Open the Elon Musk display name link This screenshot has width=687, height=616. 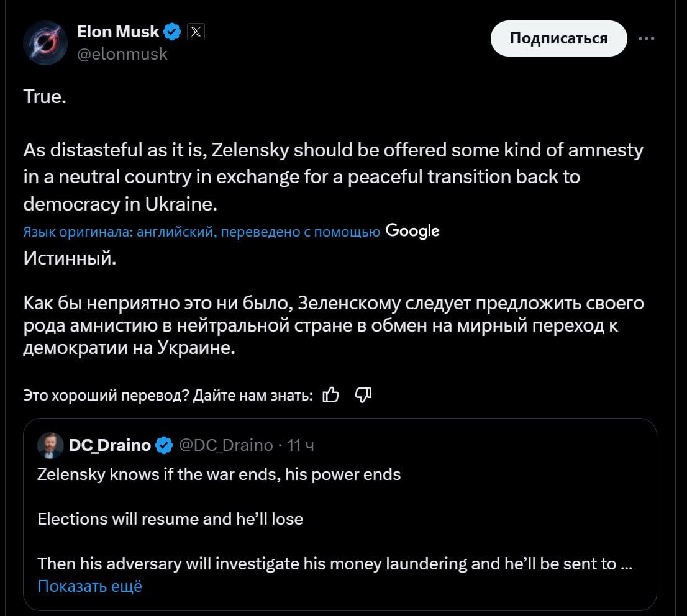click(x=118, y=31)
